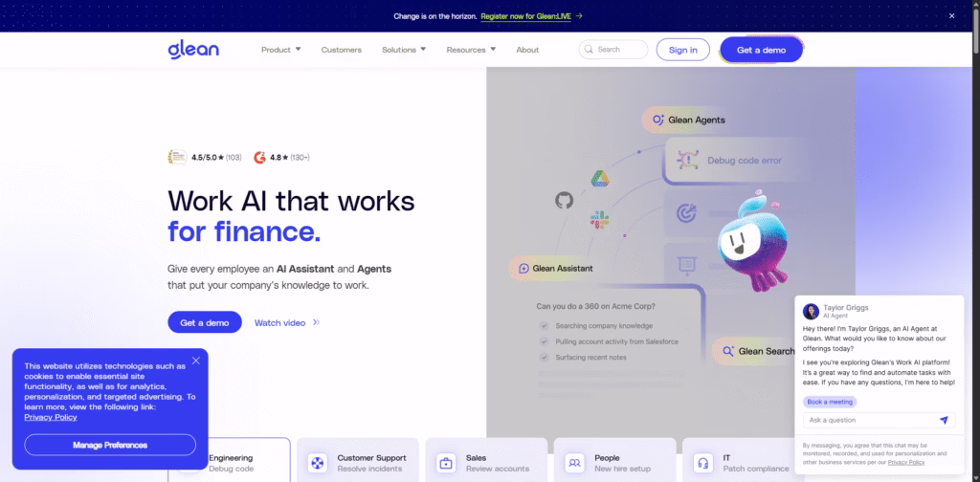Click the send arrow in chat
This screenshot has height=482, width=980.
[x=943, y=420]
